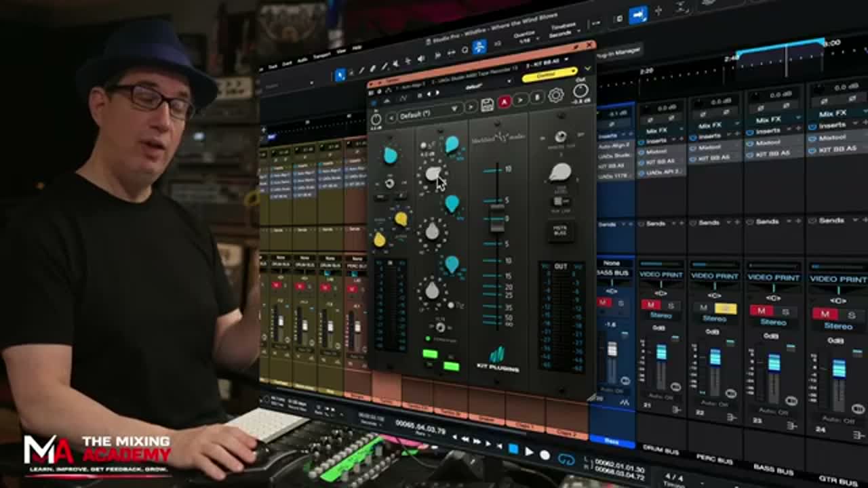Image resolution: width=868 pixels, height=488 pixels.
Task: Open the View menu
Action: 340,52
